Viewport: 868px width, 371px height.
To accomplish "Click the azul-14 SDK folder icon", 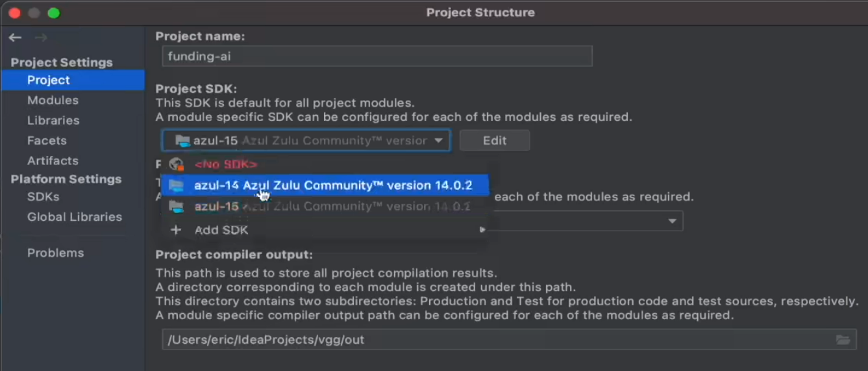I will (176, 186).
